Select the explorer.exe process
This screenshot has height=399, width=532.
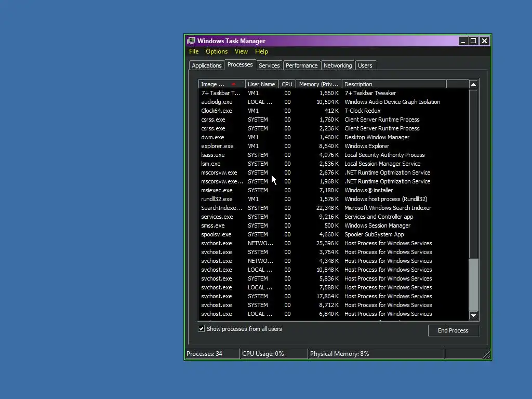pos(333,146)
